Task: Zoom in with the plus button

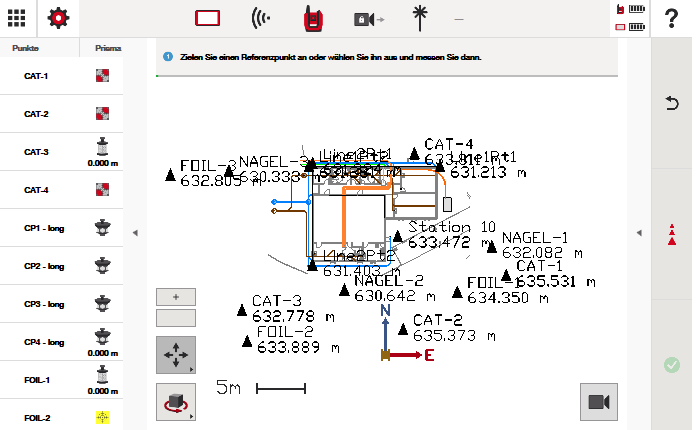Action: pyautogui.click(x=176, y=297)
